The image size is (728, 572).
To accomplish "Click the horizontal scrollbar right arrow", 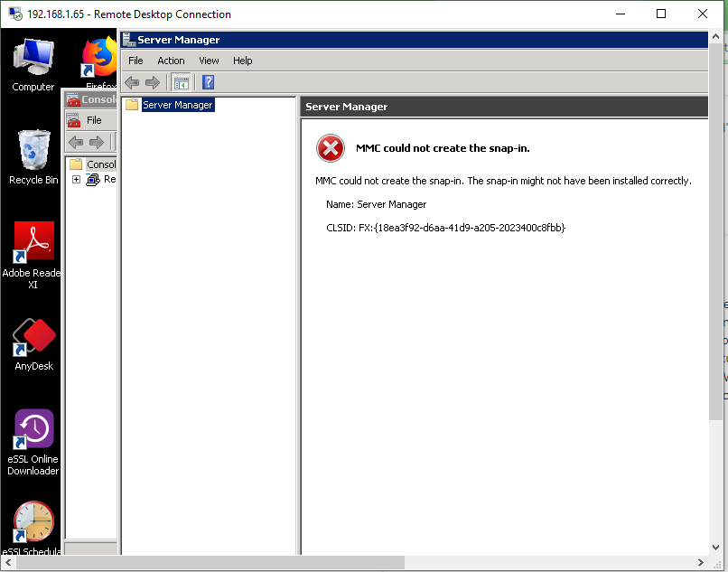I will pos(701,563).
